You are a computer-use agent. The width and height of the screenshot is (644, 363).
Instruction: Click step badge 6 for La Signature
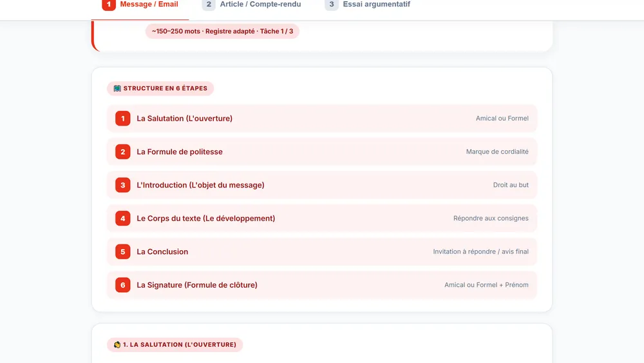pyautogui.click(x=123, y=285)
